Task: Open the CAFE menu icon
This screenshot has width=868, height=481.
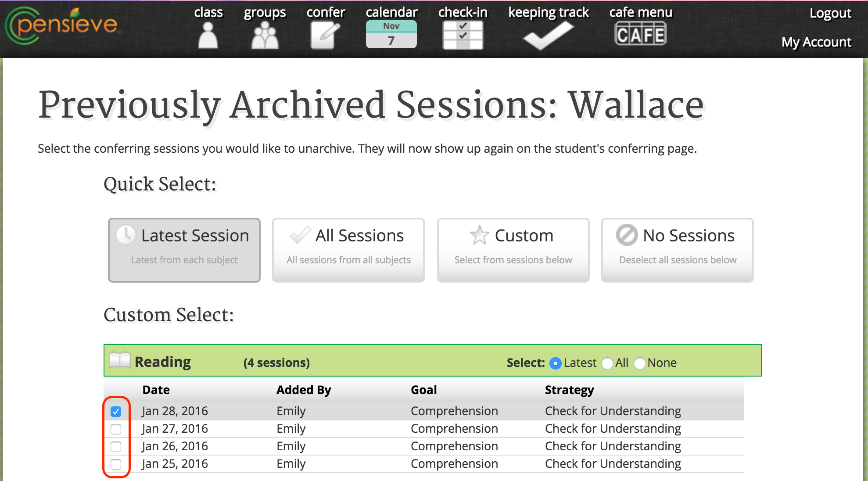Action: 641,34
